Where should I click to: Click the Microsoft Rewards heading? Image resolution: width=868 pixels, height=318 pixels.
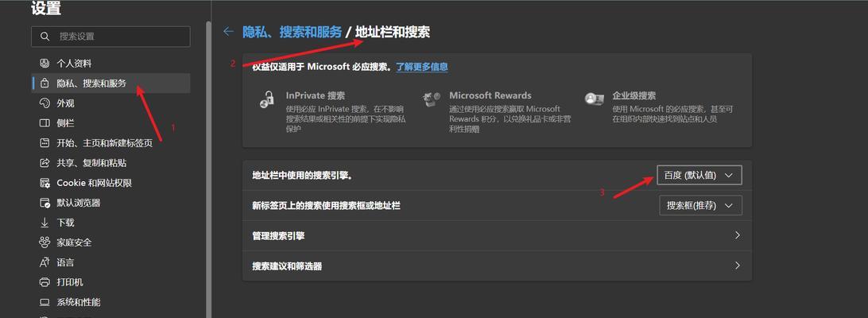point(490,95)
